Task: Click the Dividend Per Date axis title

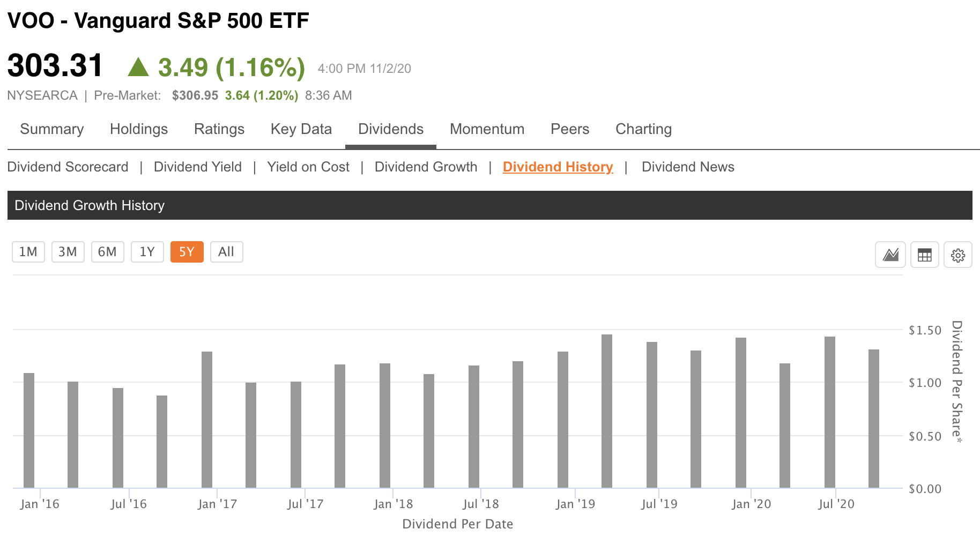Action: point(458,524)
